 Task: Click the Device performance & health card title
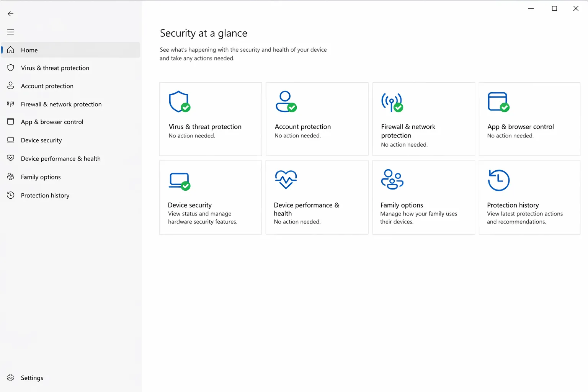pos(307,209)
